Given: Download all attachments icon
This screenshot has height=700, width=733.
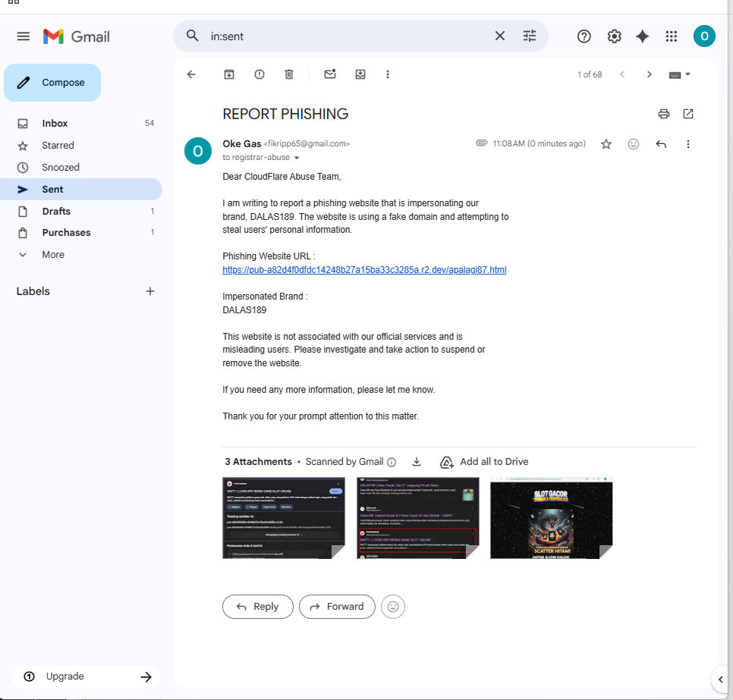Looking at the screenshot, I should tap(417, 462).
